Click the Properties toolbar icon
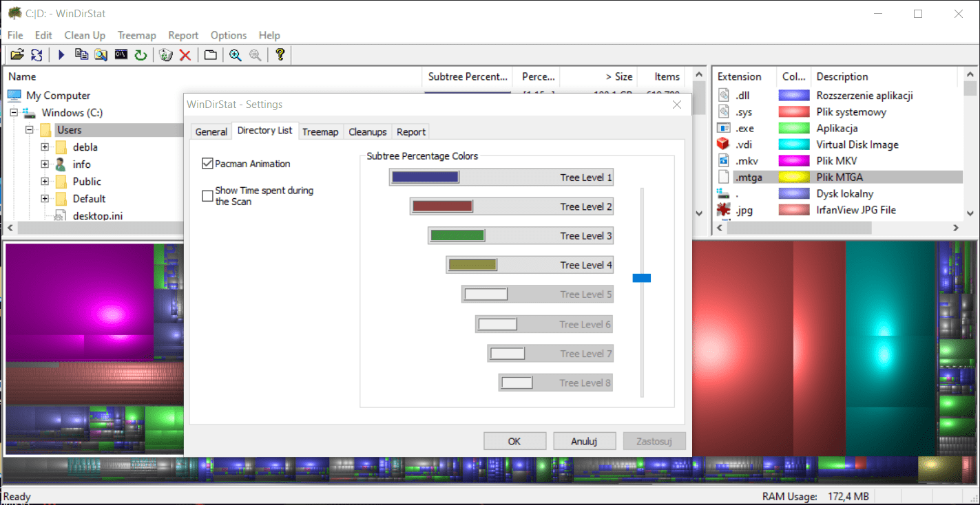This screenshot has height=505, width=980. coord(211,55)
